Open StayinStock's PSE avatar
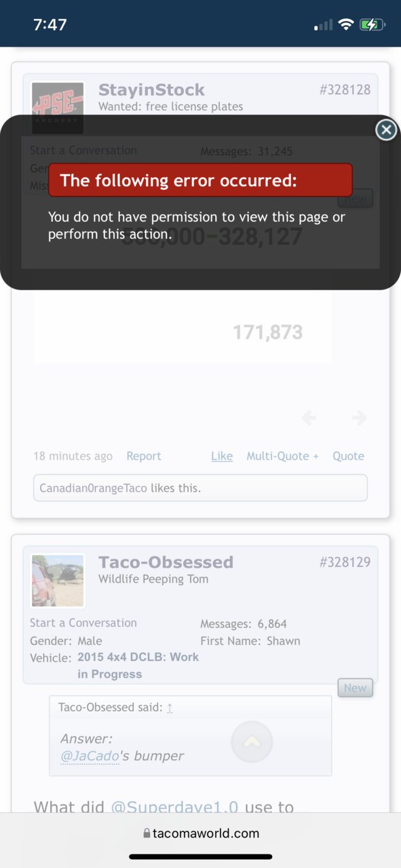Viewport: 401px width, 868px height. pos(58,108)
